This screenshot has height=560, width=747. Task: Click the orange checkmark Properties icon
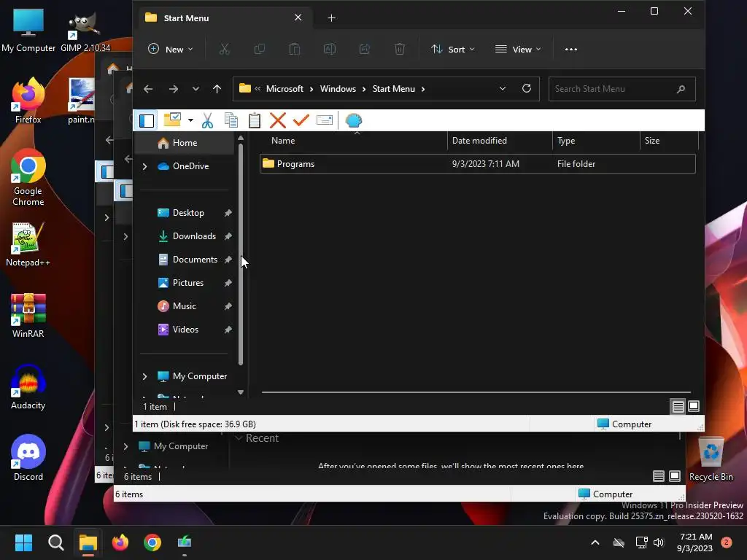click(301, 120)
